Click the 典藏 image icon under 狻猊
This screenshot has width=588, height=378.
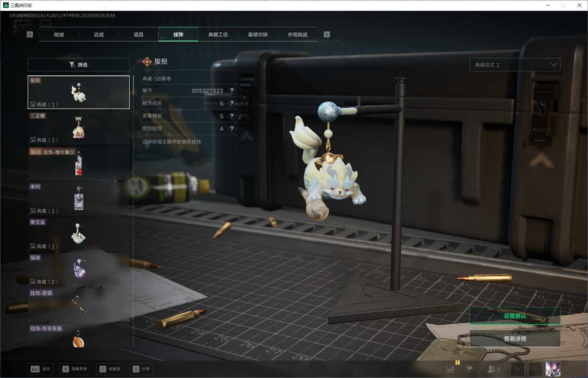33,104
